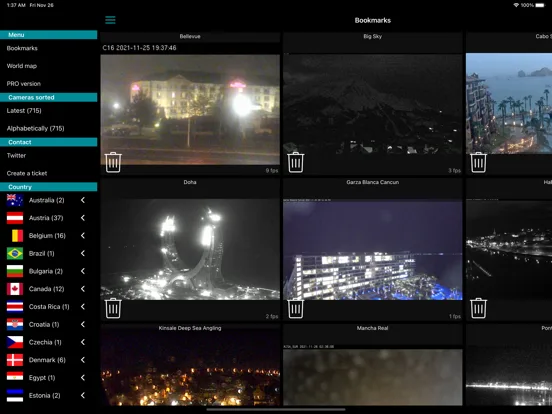Screen dimensions: 552x414
Task: Expand Belgium (16) chevron
Action: (x=83, y=236)
